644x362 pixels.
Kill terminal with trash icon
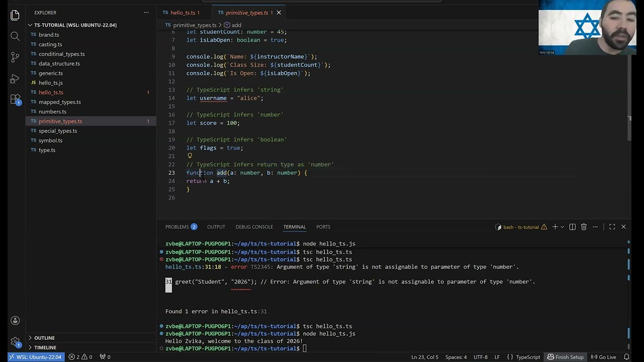click(584, 227)
